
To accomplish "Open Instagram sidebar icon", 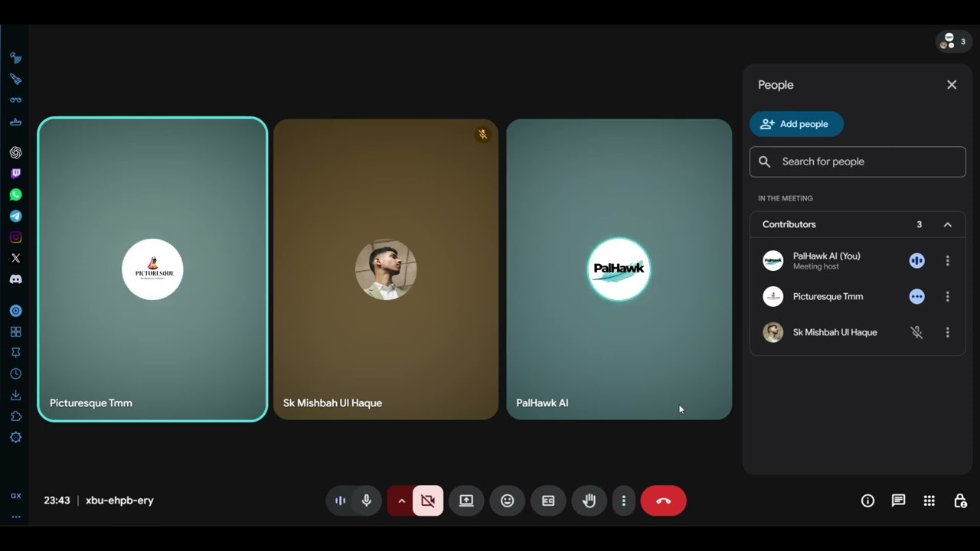I will [x=15, y=237].
